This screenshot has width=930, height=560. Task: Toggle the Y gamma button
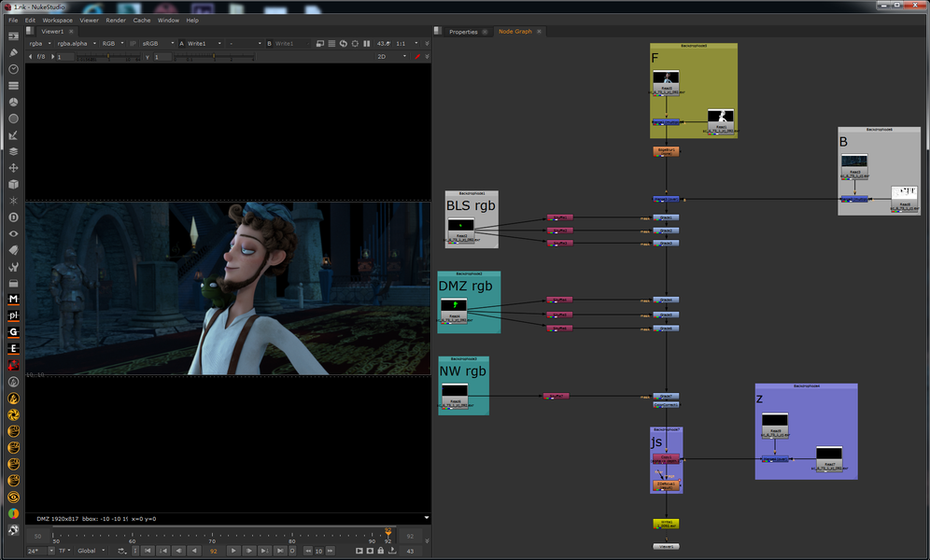(x=148, y=57)
